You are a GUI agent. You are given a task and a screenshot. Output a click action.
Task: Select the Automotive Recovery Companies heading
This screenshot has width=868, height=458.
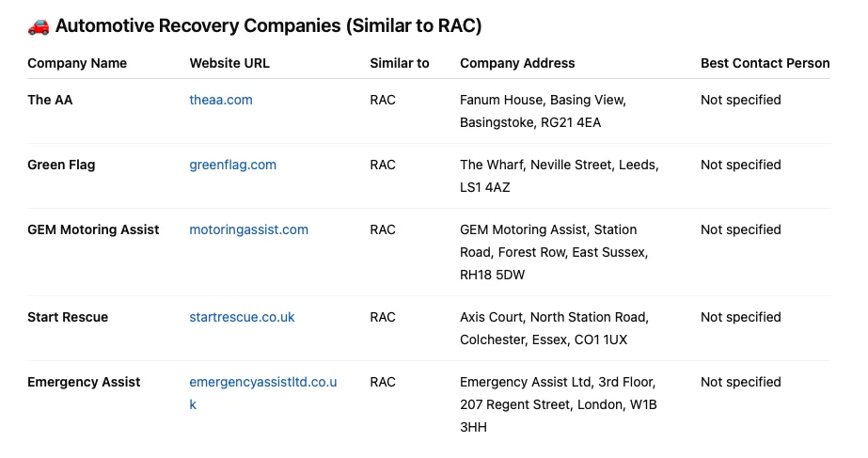tap(268, 25)
